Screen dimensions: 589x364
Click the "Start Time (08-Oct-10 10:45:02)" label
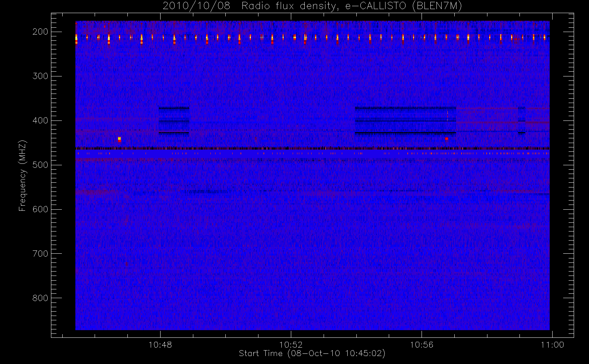[x=312, y=353]
